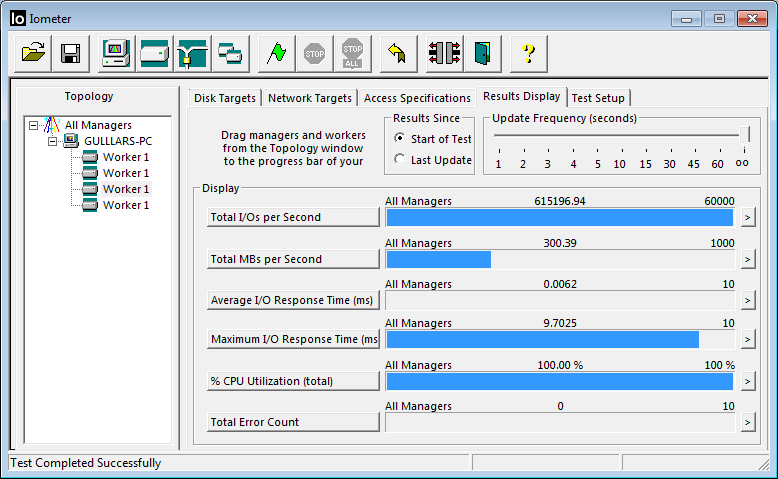The height and width of the screenshot is (479, 778).
Task: Click the Reset Workers arrow icon
Action: (x=396, y=54)
